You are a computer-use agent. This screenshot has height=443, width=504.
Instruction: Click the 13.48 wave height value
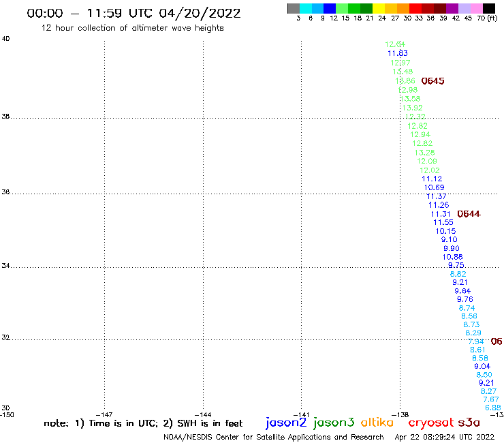click(403, 72)
